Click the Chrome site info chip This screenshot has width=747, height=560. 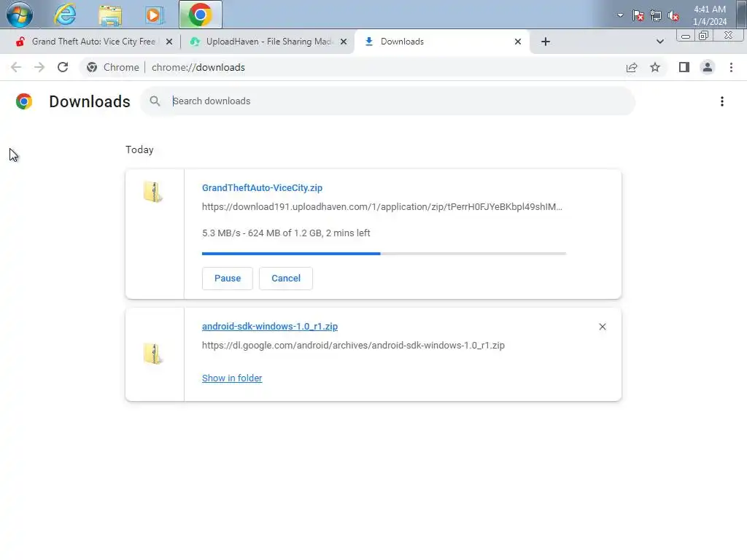112,67
